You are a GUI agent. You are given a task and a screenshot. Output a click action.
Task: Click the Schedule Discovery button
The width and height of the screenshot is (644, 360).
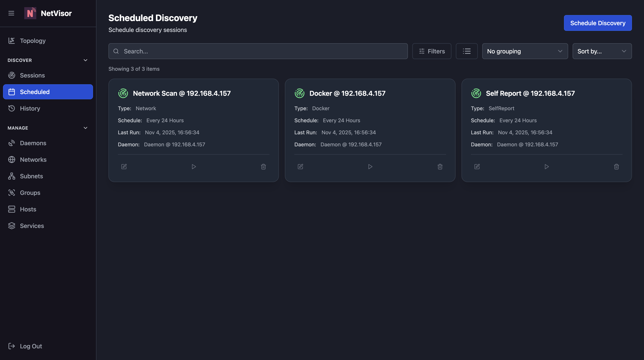[x=598, y=23]
